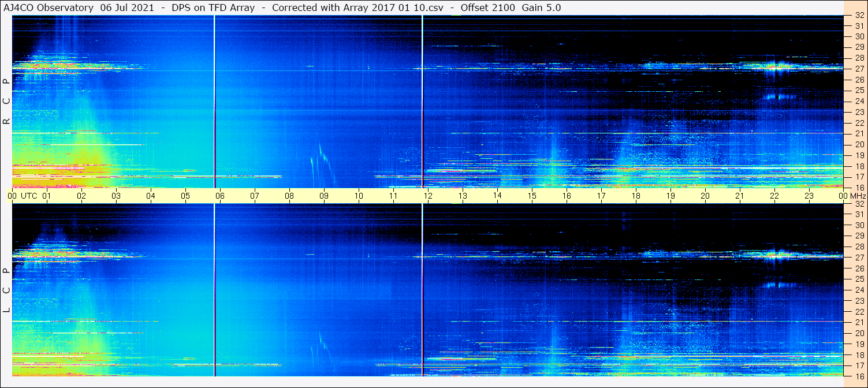Click the 'Gain 5.0' header value
The image size is (868, 388).
(x=541, y=8)
